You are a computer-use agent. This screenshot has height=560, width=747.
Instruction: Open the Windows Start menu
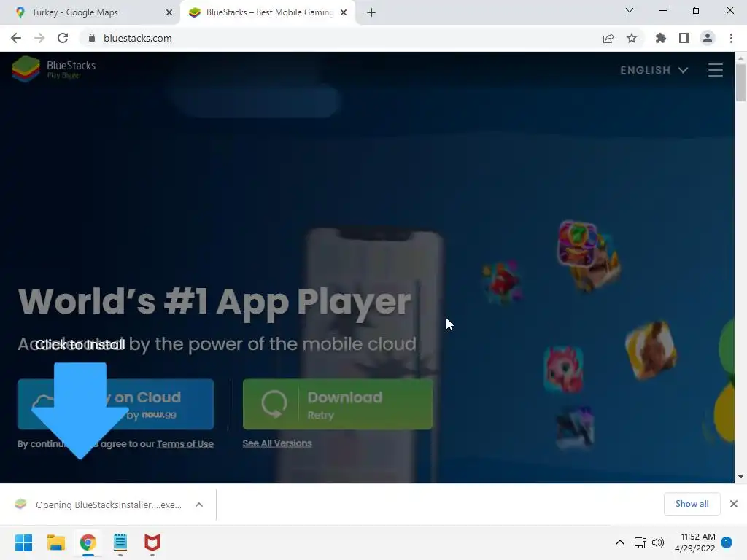[24, 542]
